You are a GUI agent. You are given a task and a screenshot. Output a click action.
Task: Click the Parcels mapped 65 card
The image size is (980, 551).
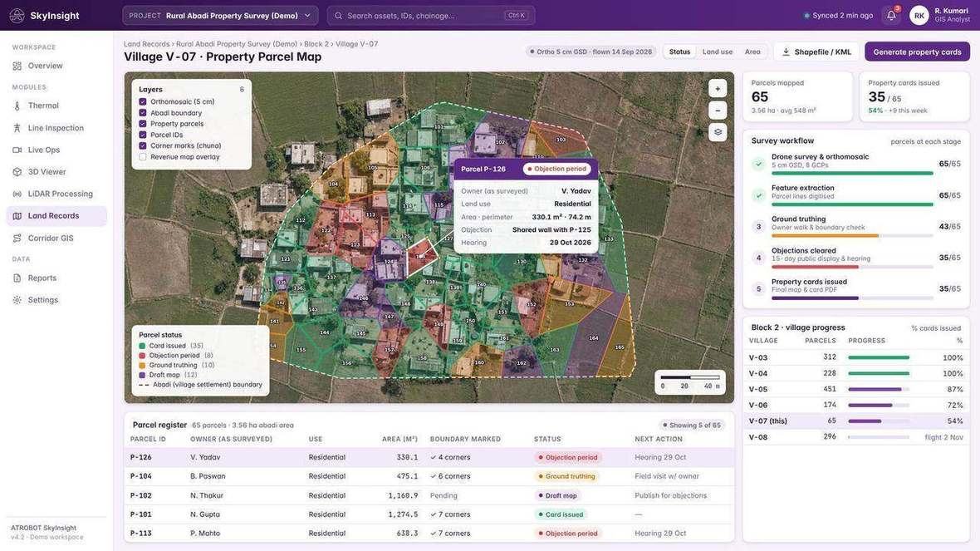pyautogui.click(x=797, y=97)
